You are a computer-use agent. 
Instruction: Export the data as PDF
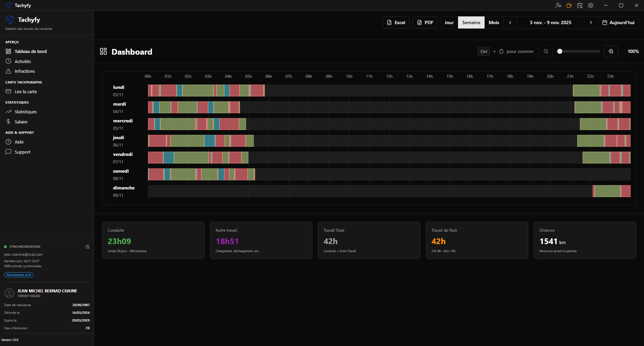(x=425, y=22)
